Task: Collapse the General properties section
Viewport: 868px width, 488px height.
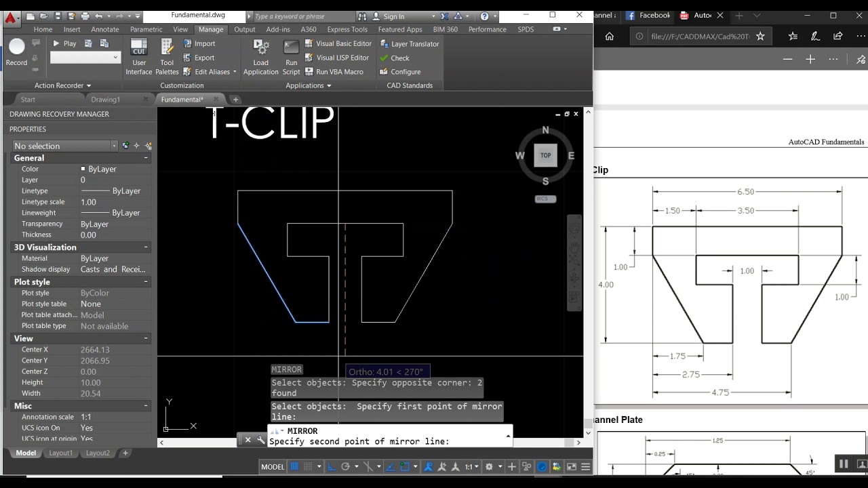Action: point(146,158)
